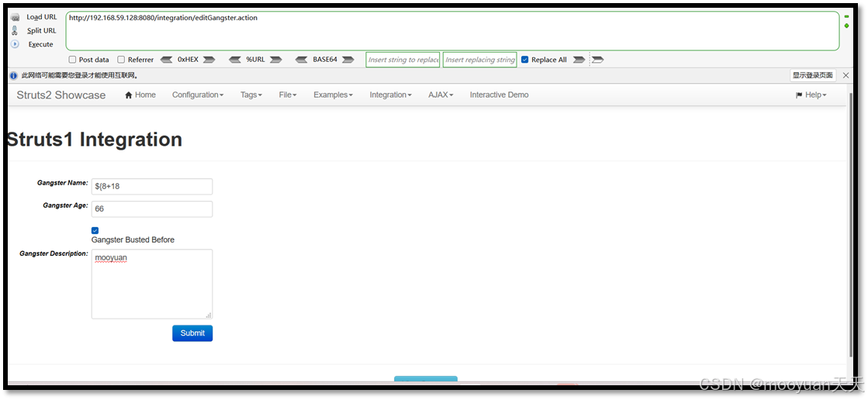Open the File dropdown menu
868x400 pixels.
pos(288,95)
